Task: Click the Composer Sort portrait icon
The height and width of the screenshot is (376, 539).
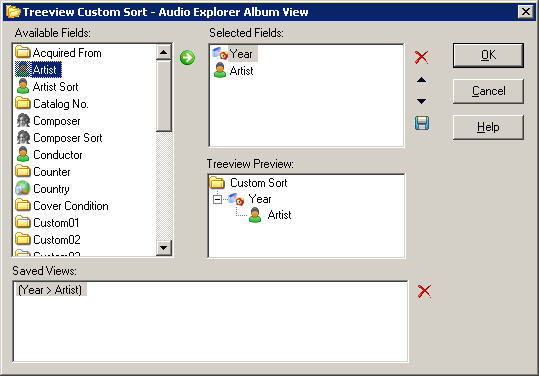Action: (x=23, y=137)
